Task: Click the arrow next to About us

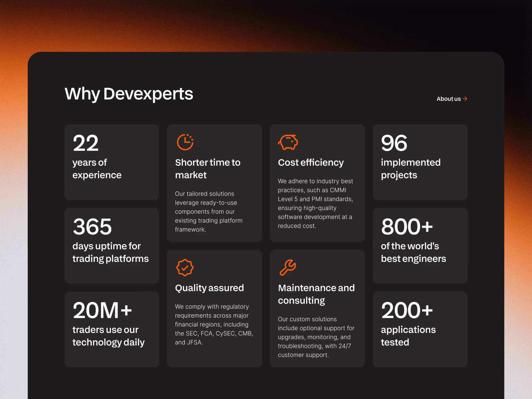Action: click(465, 99)
